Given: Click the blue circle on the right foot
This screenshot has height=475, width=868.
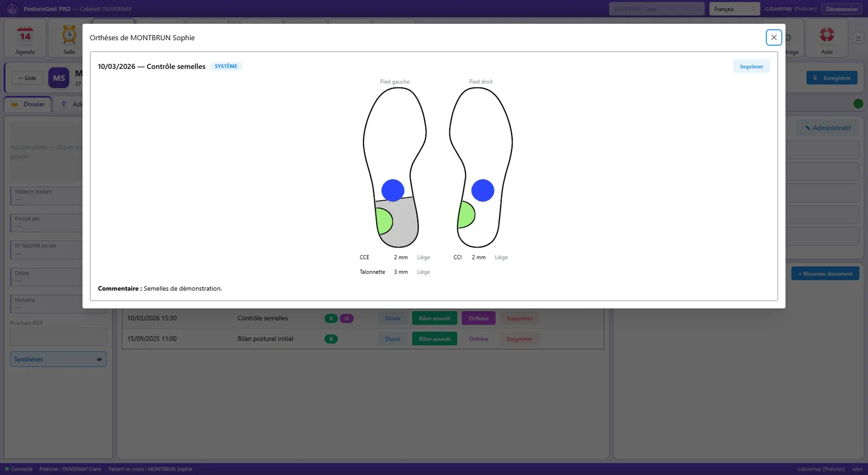Looking at the screenshot, I should 483,191.
